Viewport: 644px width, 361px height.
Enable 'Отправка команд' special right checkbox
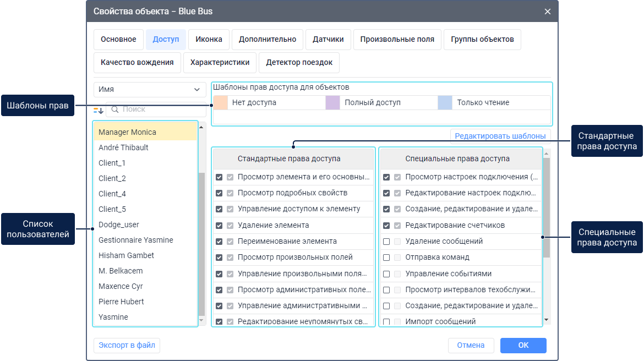386,258
